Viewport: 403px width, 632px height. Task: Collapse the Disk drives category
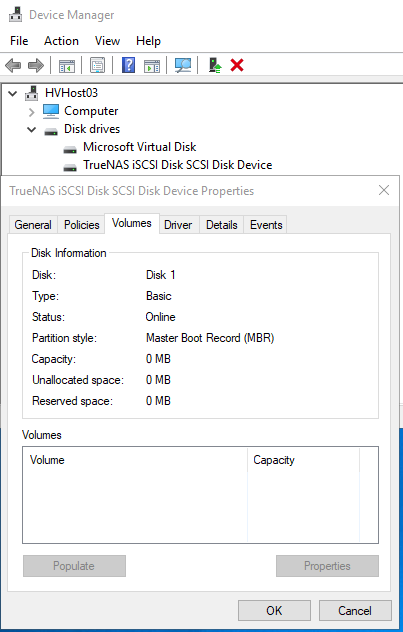(x=31, y=130)
